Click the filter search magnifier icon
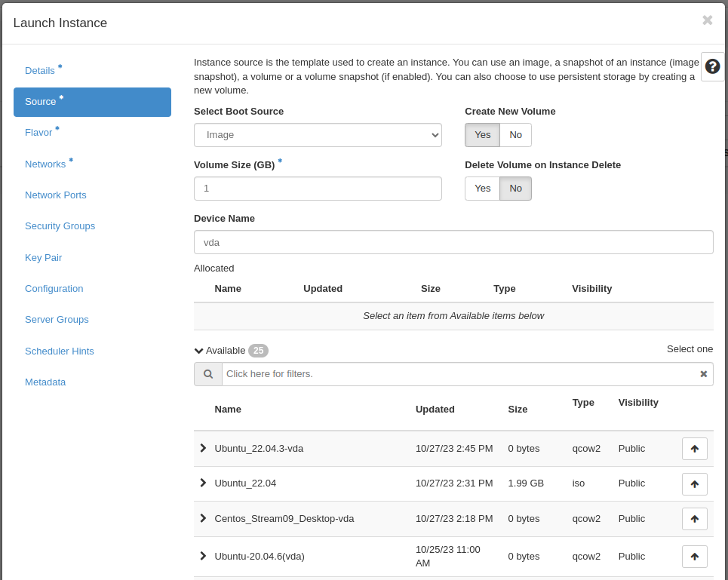 (x=208, y=374)
